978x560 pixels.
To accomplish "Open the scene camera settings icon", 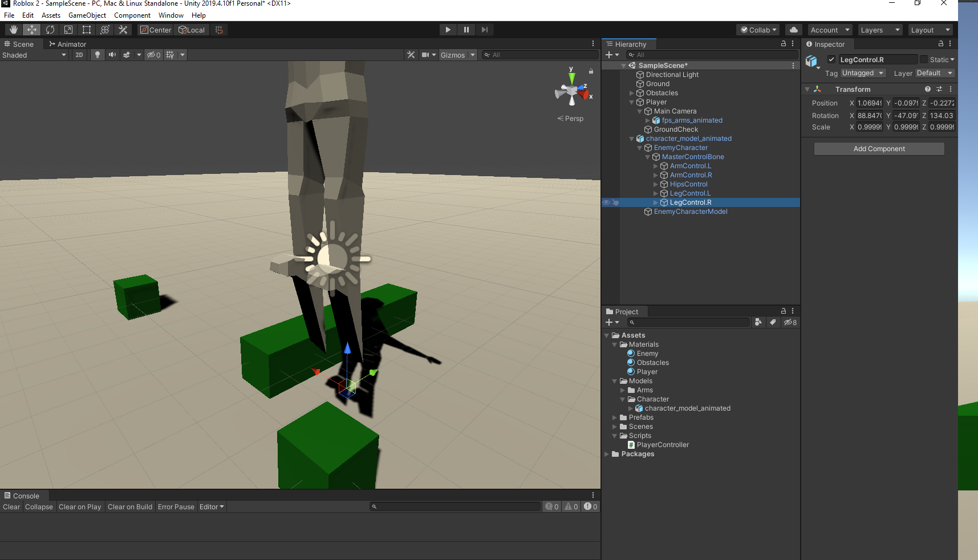I will click(425, 55).
